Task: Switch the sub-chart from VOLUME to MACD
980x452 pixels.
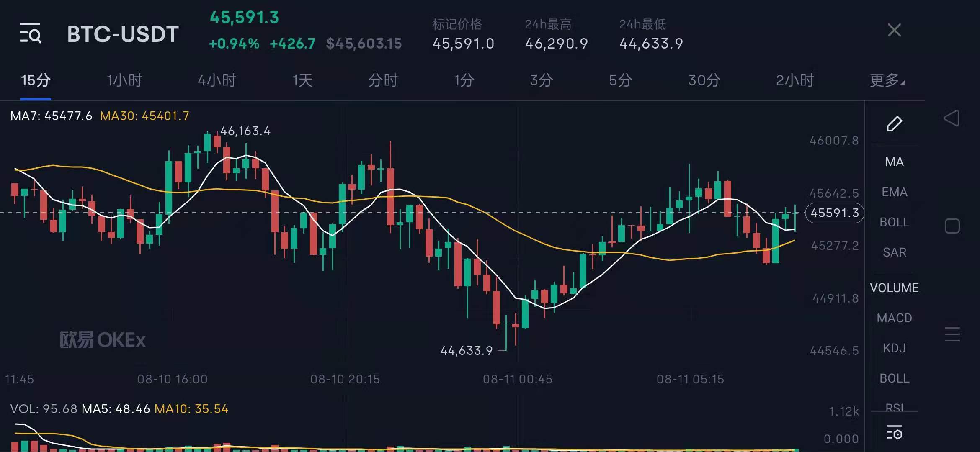Action: (895, 318)
